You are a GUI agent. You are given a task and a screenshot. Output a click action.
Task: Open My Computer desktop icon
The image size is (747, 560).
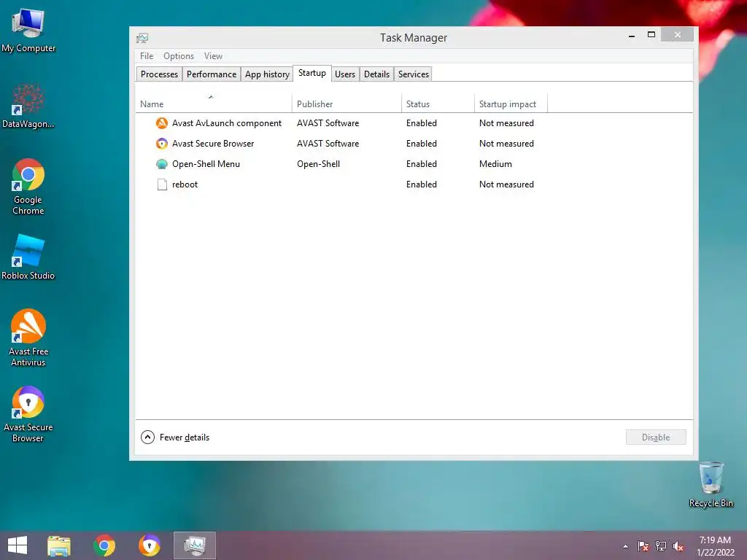point(28,31)
